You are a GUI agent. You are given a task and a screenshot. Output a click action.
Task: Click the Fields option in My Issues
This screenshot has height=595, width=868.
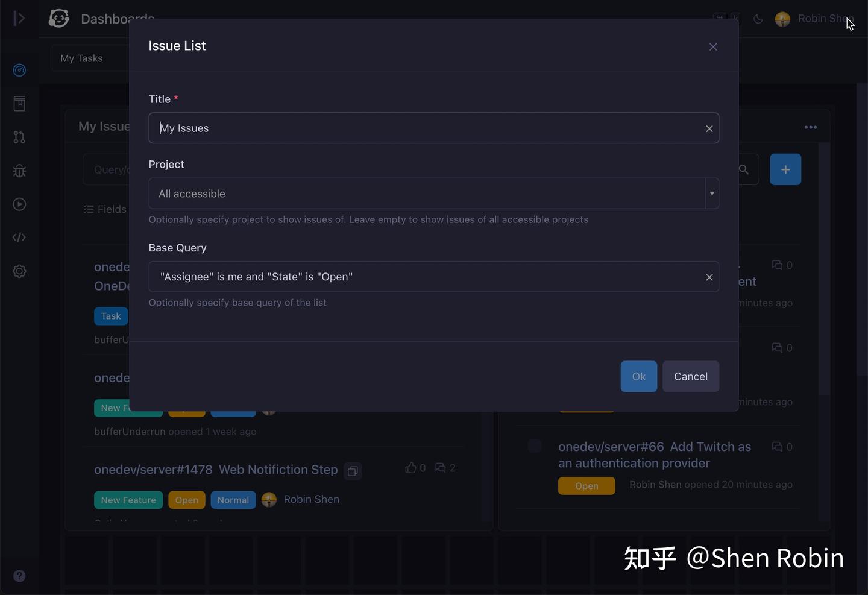point(105,209)
